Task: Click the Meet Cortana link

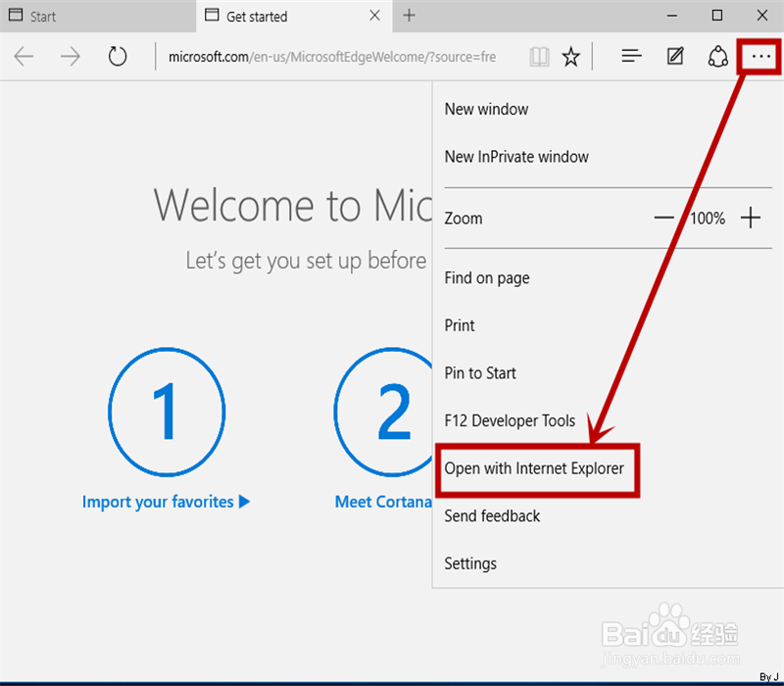Action: pyautogui.click(x=383, y=502)
